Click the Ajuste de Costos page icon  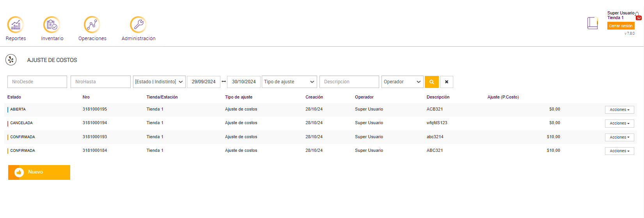tap(11, 60)
